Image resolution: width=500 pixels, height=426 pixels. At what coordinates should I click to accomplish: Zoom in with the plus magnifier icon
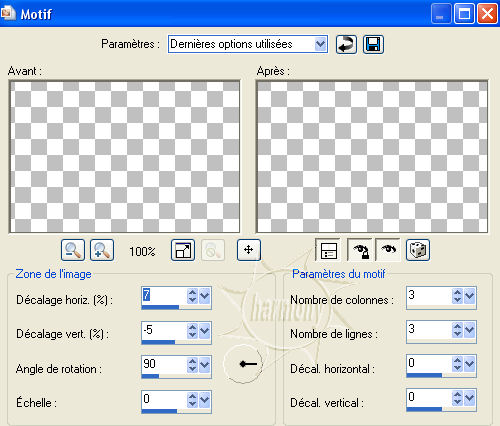pyautogui.click(x=102, y=250)
